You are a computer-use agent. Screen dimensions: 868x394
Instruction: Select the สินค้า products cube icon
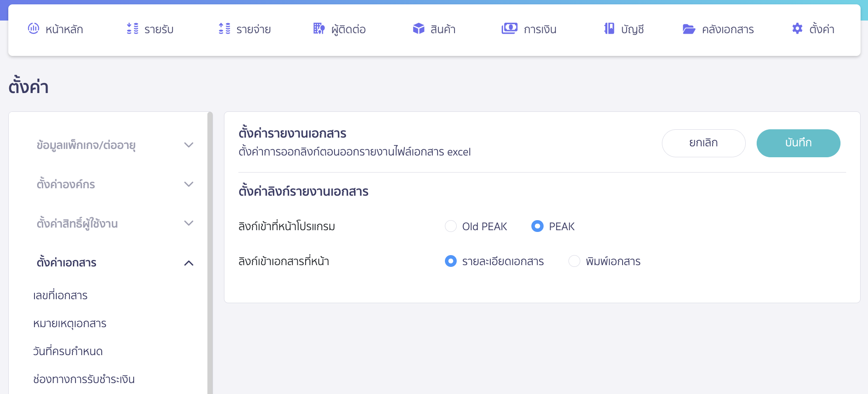pos(418,29)
